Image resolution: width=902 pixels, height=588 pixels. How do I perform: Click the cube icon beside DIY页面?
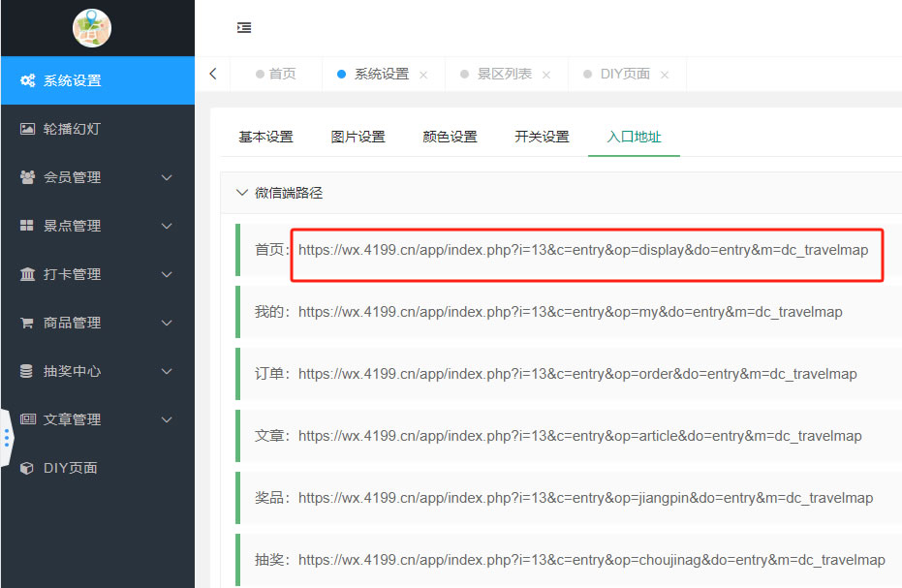[x=26, y=468]
